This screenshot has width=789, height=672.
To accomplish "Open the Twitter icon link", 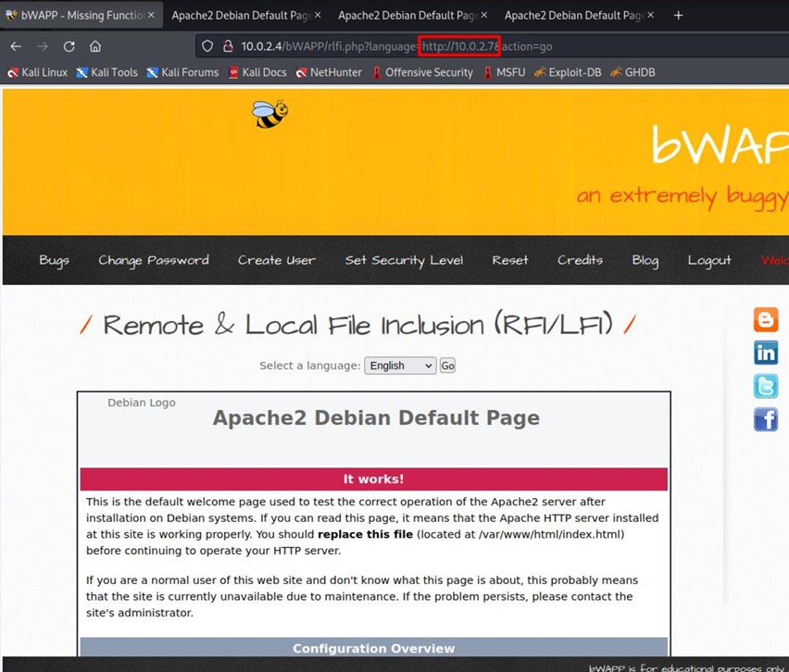I will click(x=766, y=386).
